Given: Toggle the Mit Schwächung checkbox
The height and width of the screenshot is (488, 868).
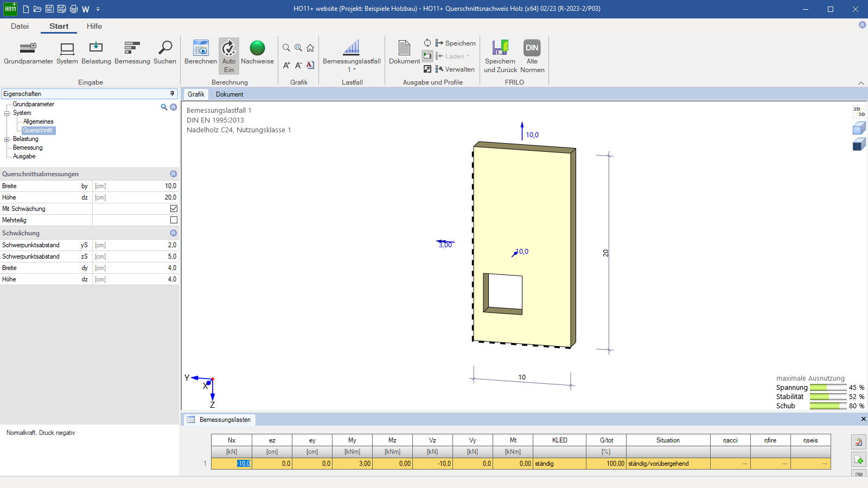Looking at the screenshot, I should pos(174,209).
